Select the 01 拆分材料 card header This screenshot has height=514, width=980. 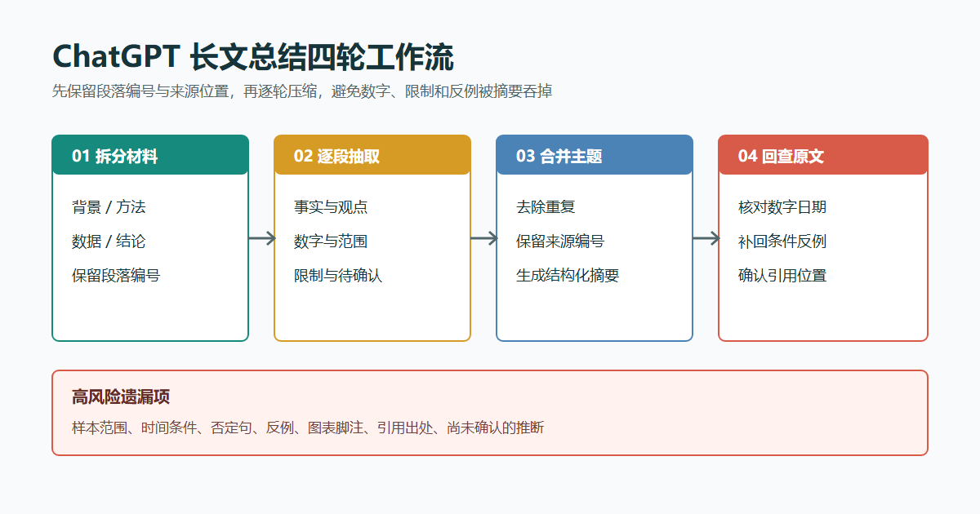150,155
